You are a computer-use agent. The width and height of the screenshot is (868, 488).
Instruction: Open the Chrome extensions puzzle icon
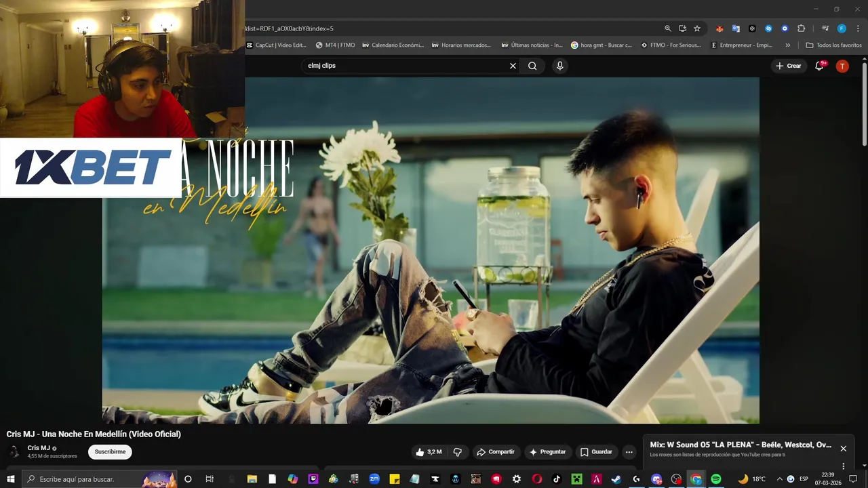tap(802, 28)
